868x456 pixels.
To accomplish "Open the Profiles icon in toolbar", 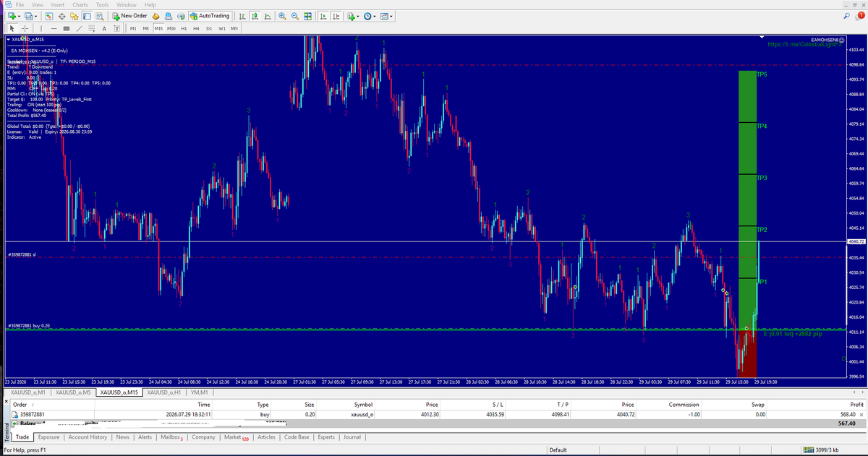I will pos(28,16).
